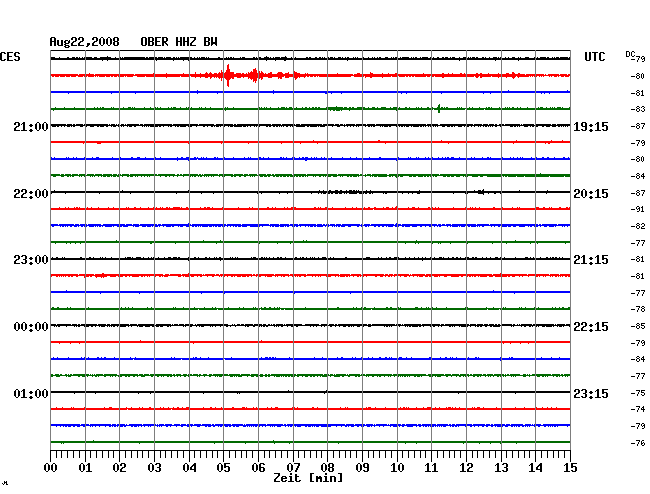Image resolution: width=650 pixels, height=494 pixels.
Task: Select minute tick label 02
Action: pyautogui.click(x=119, y=467)
